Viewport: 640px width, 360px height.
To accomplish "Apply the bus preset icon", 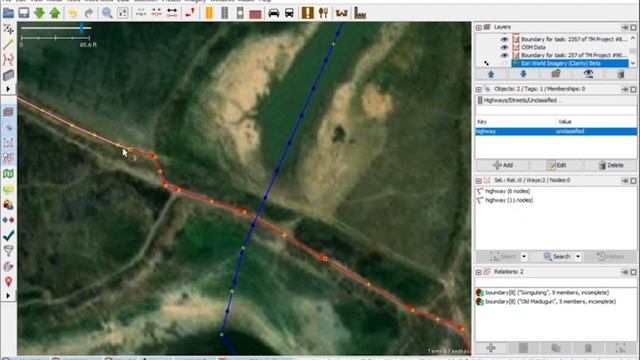I will point(289,13).
